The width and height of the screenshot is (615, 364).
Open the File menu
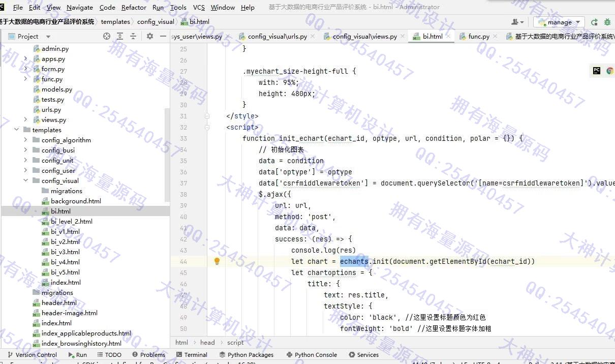point(18,7)
